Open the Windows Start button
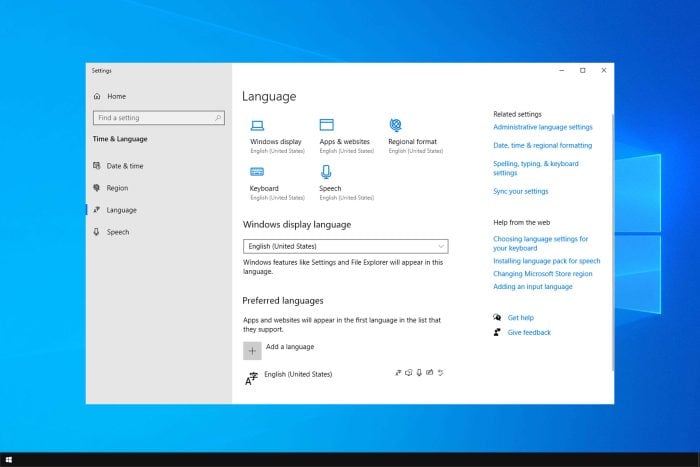700x467 pixels. click(8, 460)
